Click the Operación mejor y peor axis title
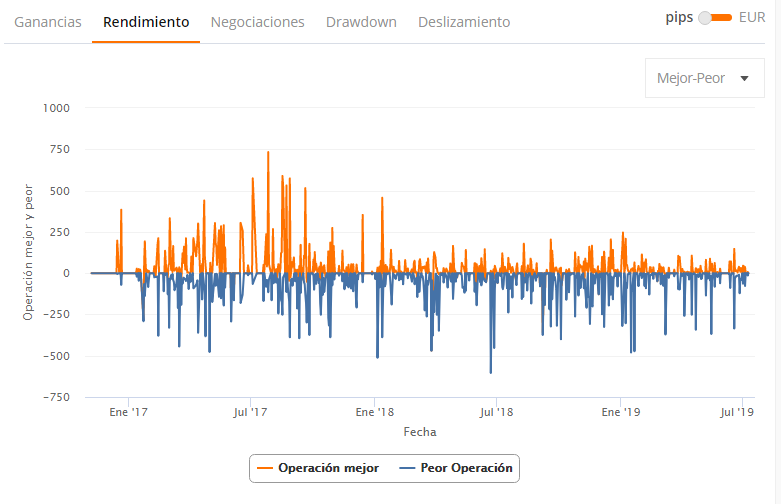Screen dimensions: 781x504 click(x=28, y=252)
